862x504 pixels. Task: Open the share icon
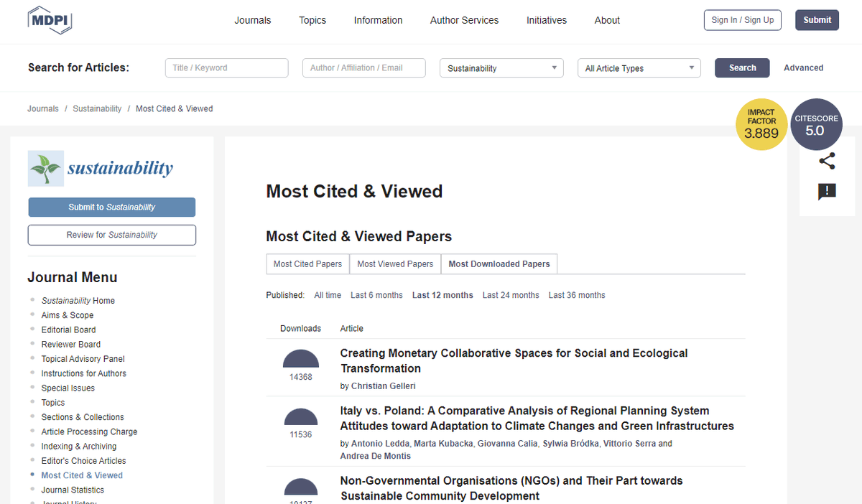click(x=827, y=162)
